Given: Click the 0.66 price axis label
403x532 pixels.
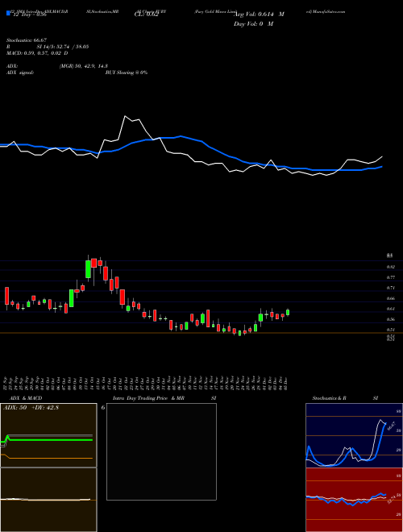Looking at the screenshot, I should tap(390, 298).
